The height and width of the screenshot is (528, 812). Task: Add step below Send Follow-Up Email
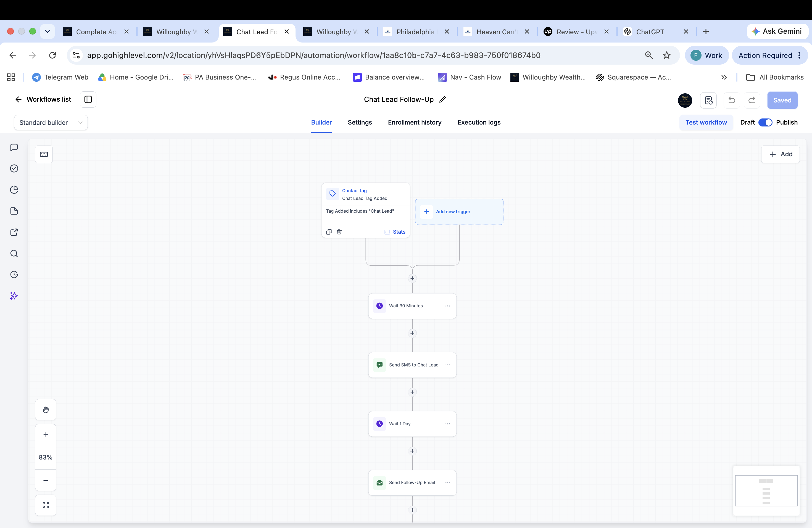412,510
